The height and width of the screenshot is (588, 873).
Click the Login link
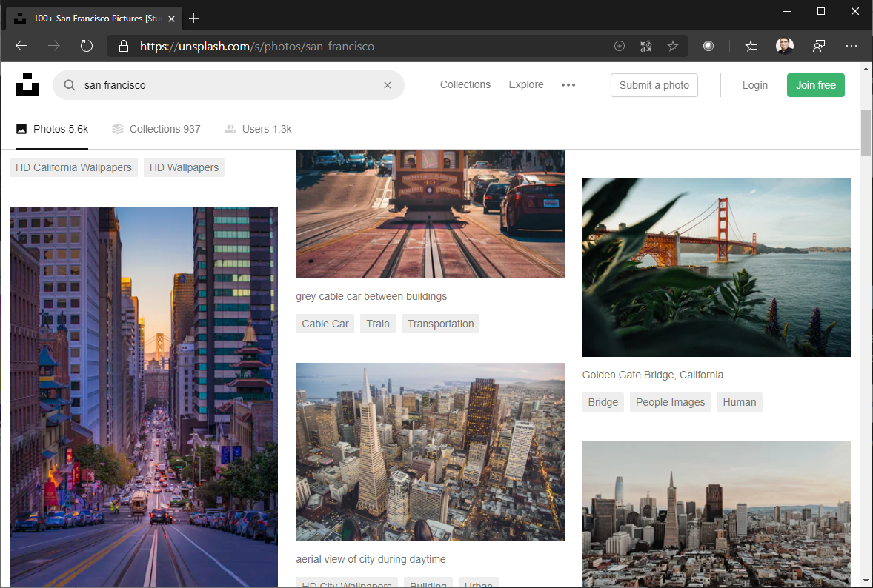[754, 85]
